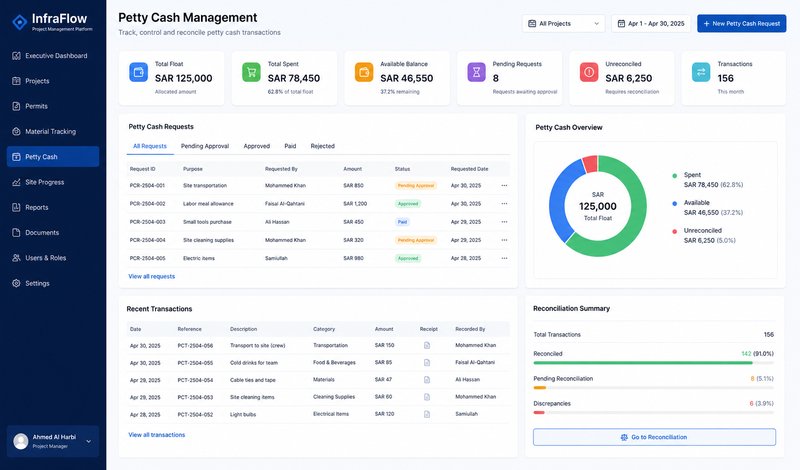
Task: Click the Reports sidebar icon
Action: click(16, 207)
